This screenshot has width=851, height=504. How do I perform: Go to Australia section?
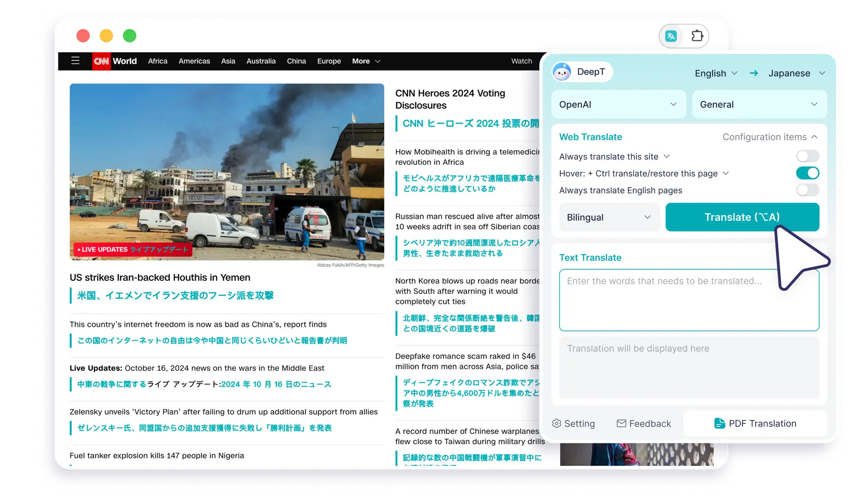coord(261,61)
